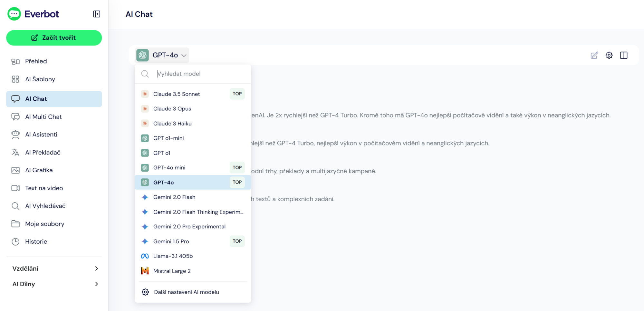Choose Claude 3 Opus model
644x311 pixels.
(x=193, y=109)
